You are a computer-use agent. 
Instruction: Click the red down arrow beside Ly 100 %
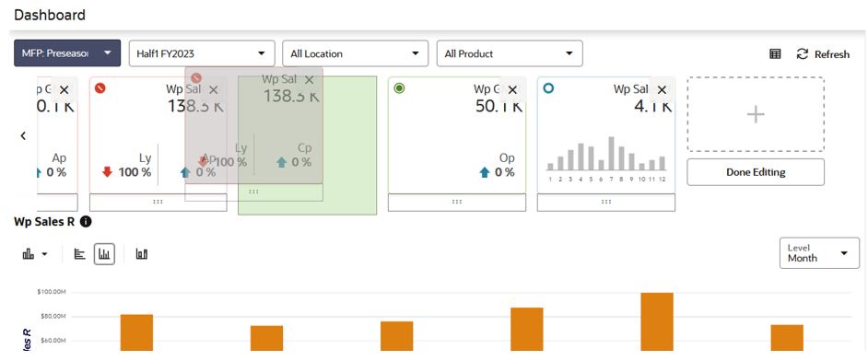[x=108, y=172]
